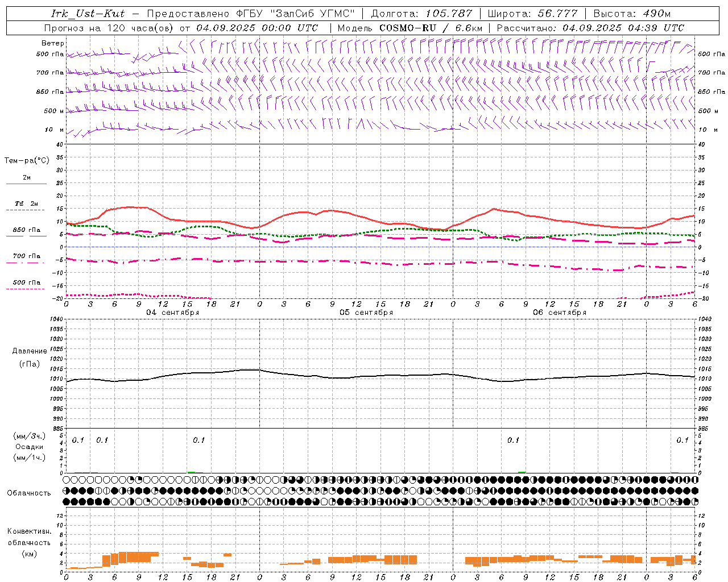Click the (гПа) pressure unit label
The width and height of the screenshot is (728, 582).
[x=30, y=364]
